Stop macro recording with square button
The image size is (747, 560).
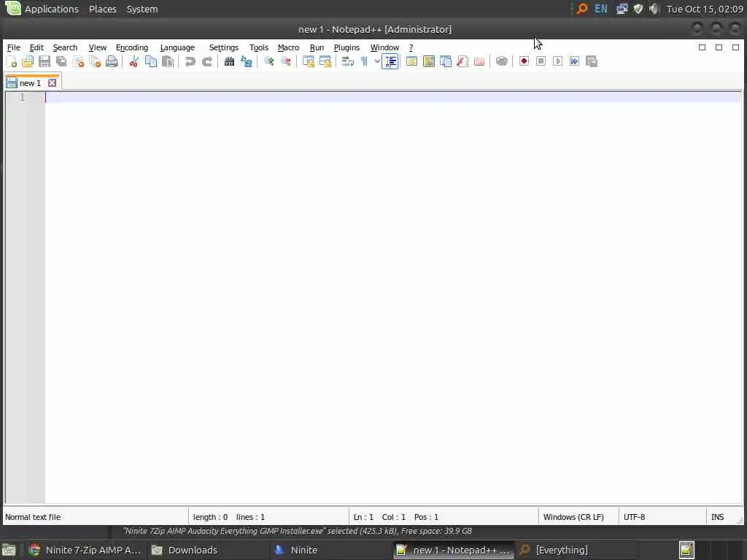pyautogui.click(x=541, y=61)
